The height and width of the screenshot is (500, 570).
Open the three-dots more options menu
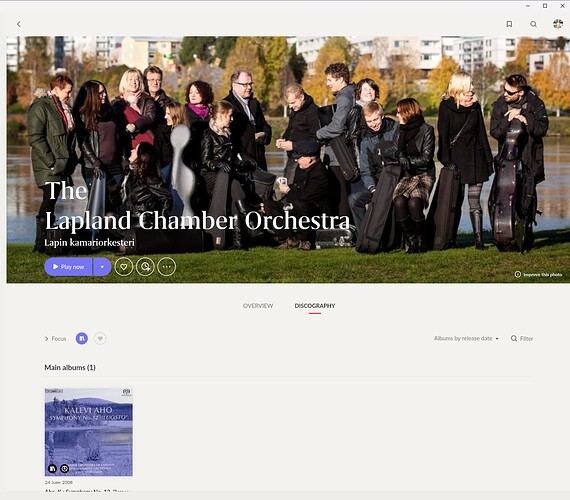pos(166,267)
